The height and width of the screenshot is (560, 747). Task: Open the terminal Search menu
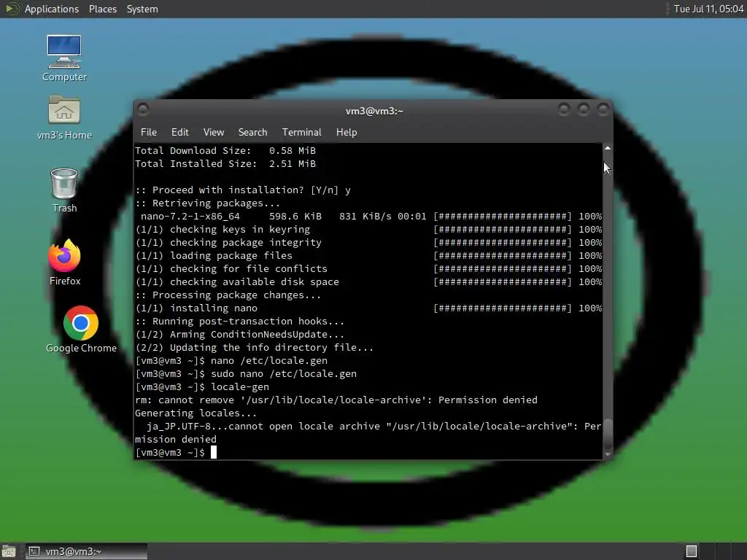(x=252, y=132)
